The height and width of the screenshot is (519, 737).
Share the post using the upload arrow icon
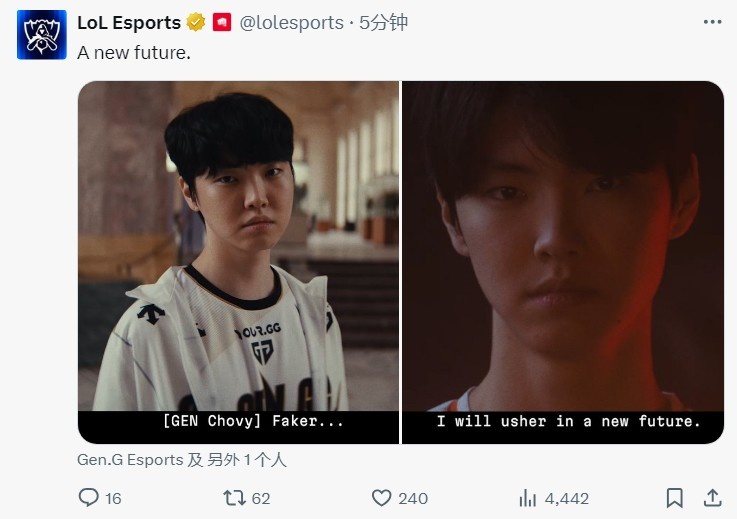coord(713,497)
